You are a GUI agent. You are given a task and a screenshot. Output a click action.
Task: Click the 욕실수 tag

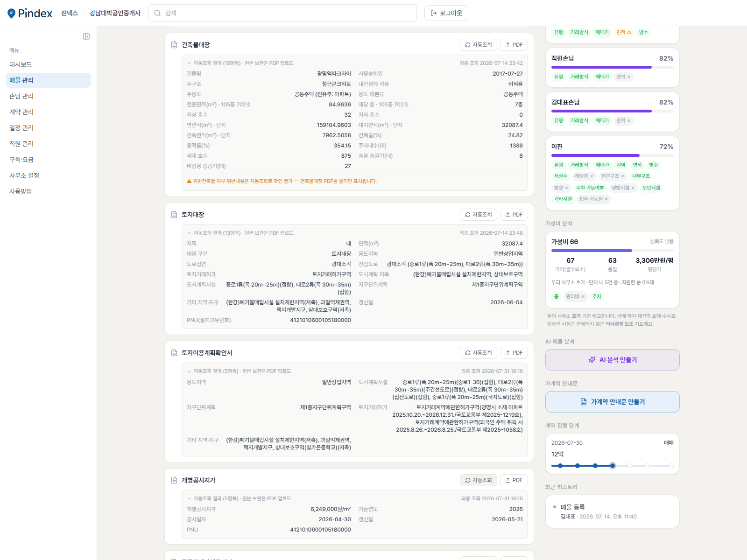(x=561, y=176)
